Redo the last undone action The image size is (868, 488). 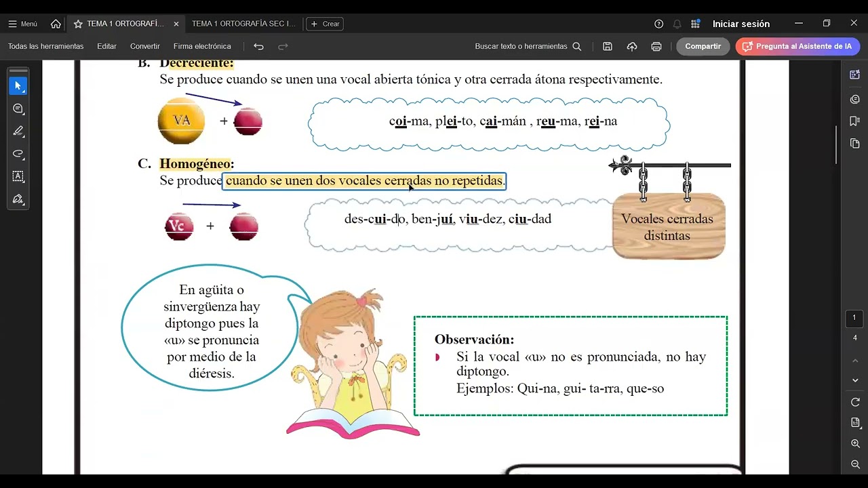[x=283, y=46]
